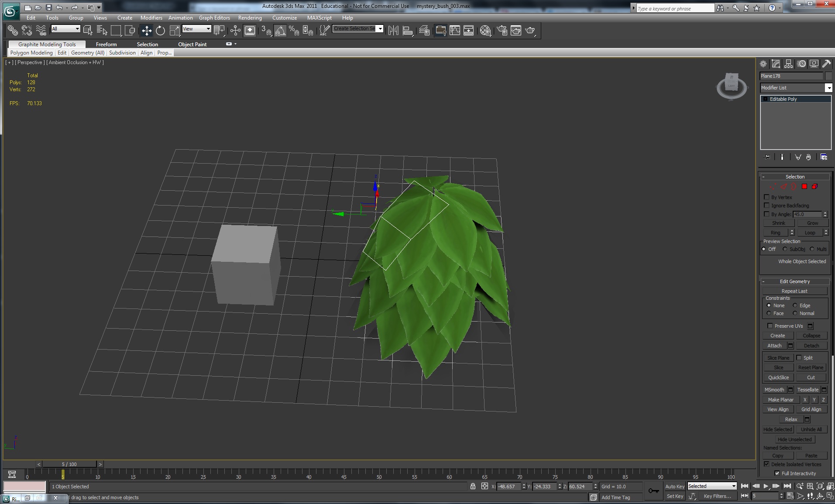Uncheck Full Interactivity option

[x=777, y=473]
